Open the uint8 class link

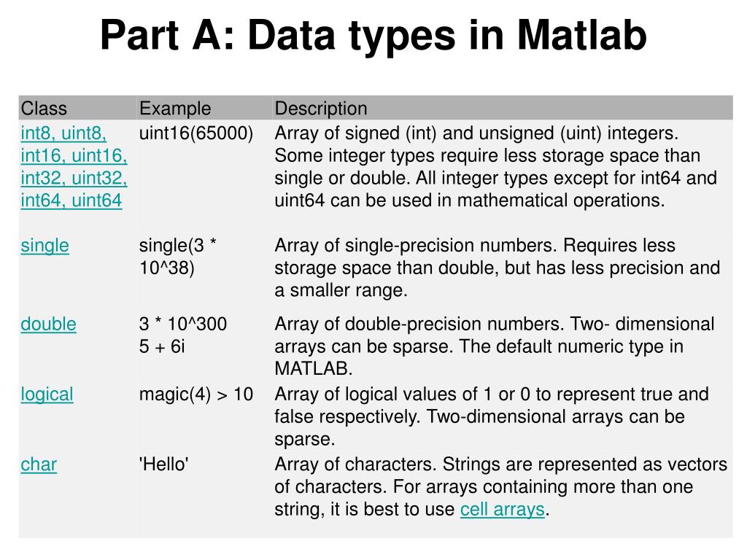84,133
